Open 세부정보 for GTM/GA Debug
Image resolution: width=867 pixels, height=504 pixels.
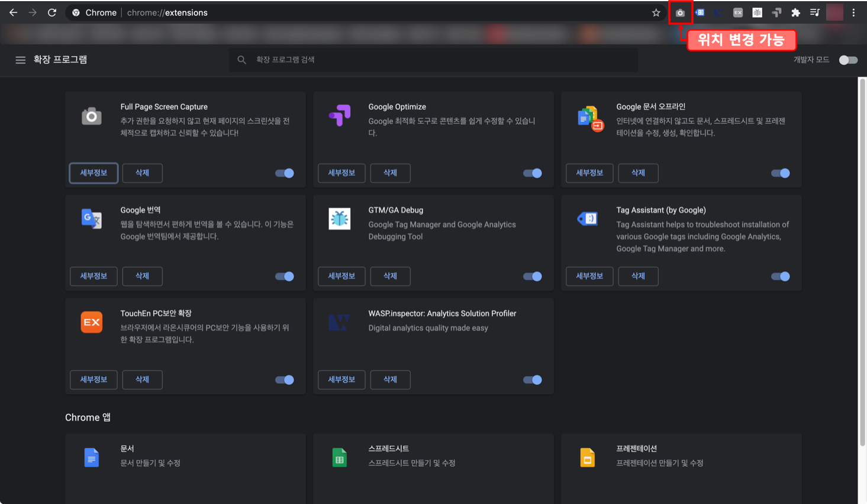pyautogui.click(x=341, y=276)
